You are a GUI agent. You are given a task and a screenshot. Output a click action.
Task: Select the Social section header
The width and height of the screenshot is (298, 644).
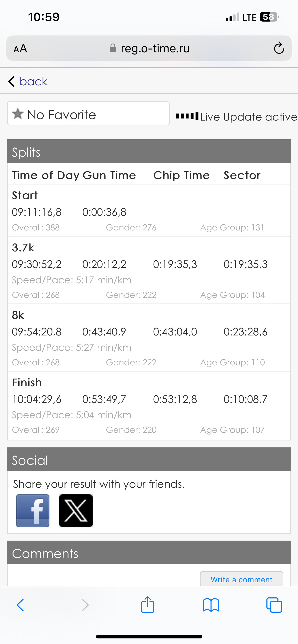(149, 459)
